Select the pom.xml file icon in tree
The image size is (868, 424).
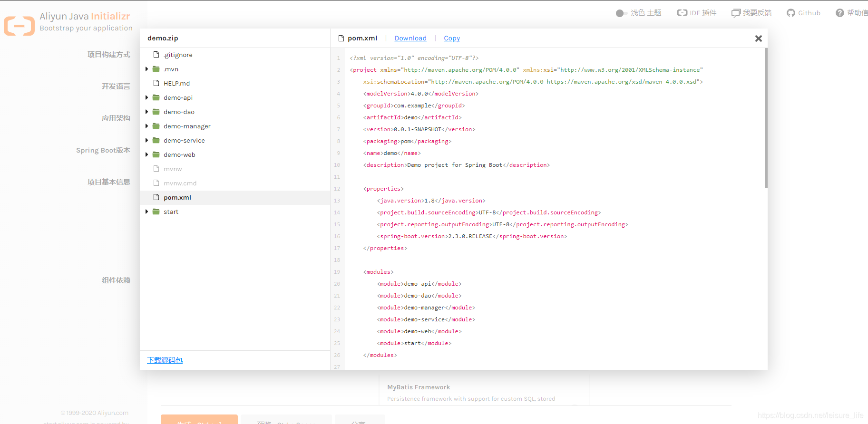pos(156,197)
